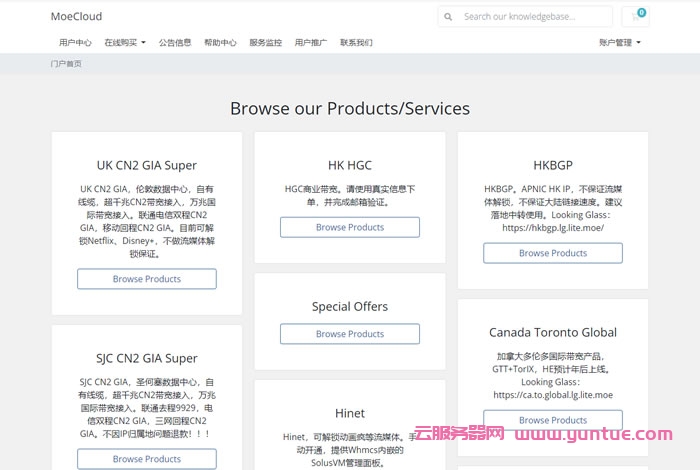Browse products under HK HGC
700x470 pixels.
click(350, 227)
